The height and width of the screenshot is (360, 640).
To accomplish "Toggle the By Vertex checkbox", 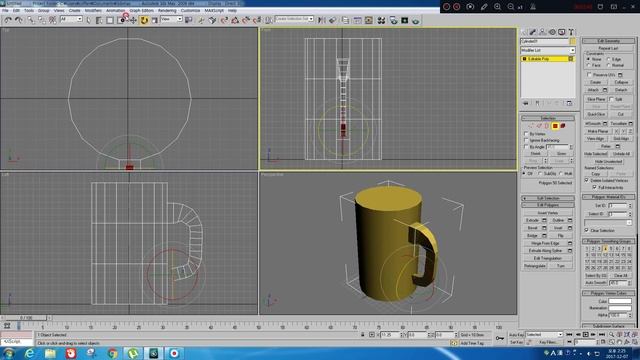I will pyautogui.click(x=527, y=133).
